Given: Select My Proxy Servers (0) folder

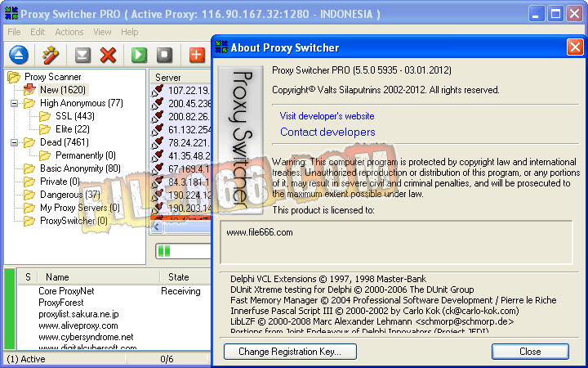Looking at the screenshot, I should [80, 208].
